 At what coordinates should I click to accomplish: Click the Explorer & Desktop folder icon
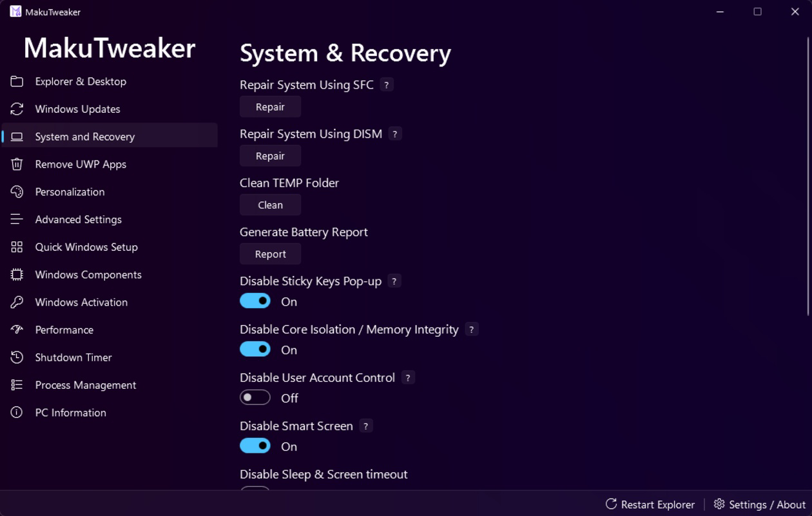coord(17,81)
